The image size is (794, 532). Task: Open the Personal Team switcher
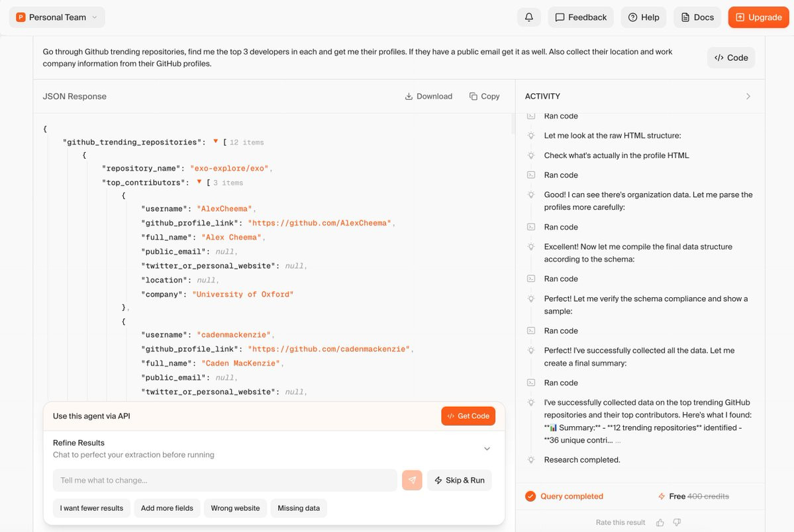(x=57, y=17)
